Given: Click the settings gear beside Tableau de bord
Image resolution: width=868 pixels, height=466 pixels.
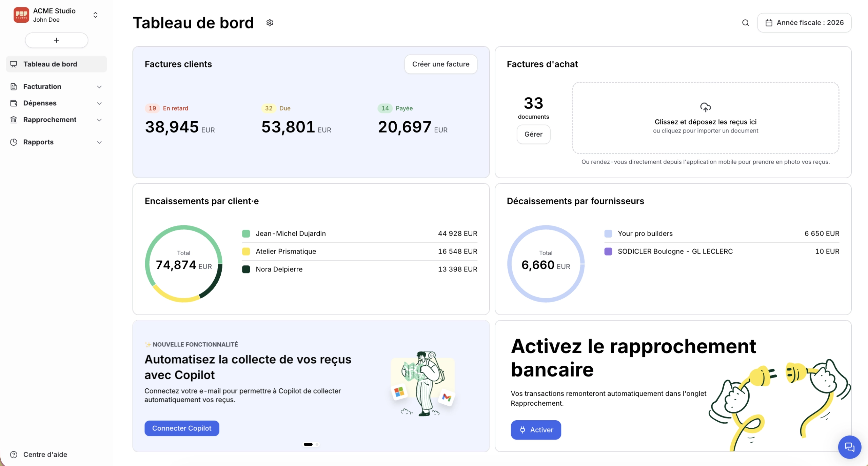Looking at the screenshot, I should (270, 22).
